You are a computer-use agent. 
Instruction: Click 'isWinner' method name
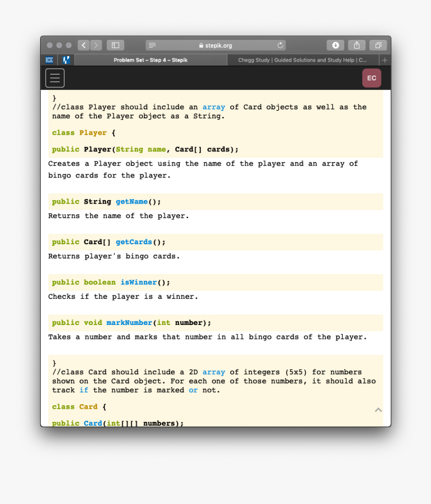(138, 282)
